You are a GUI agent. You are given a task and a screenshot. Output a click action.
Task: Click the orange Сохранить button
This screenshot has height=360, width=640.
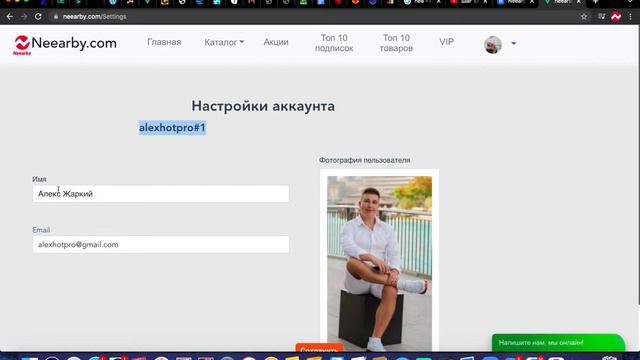point(319,348)
